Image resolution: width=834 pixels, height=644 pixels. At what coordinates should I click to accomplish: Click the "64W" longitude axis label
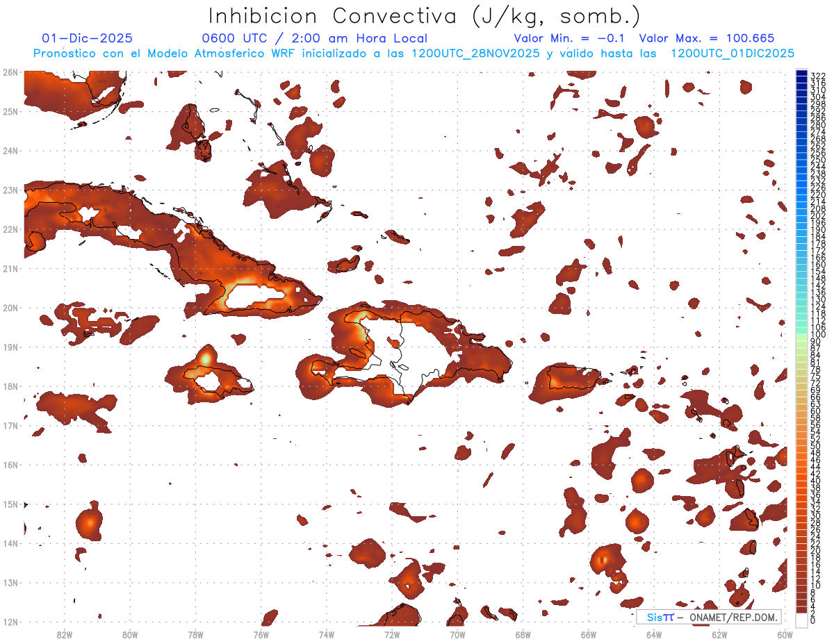[654, 634]
